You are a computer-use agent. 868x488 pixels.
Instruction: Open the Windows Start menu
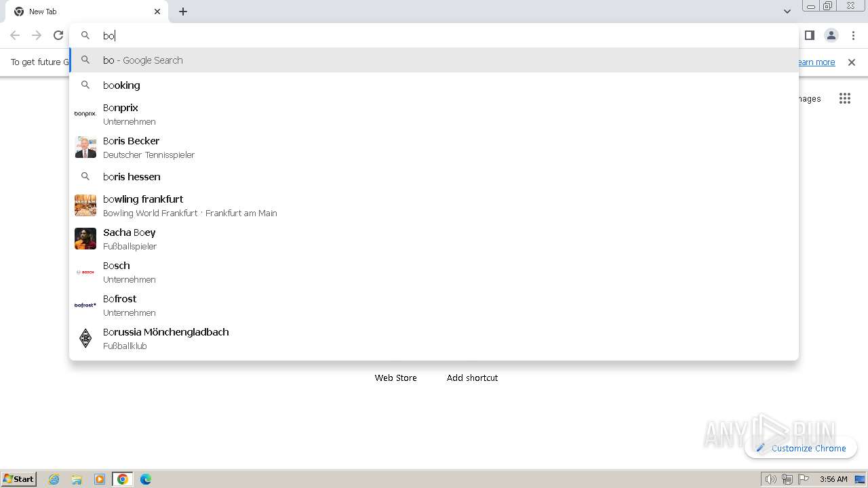(x=19, y=479)
